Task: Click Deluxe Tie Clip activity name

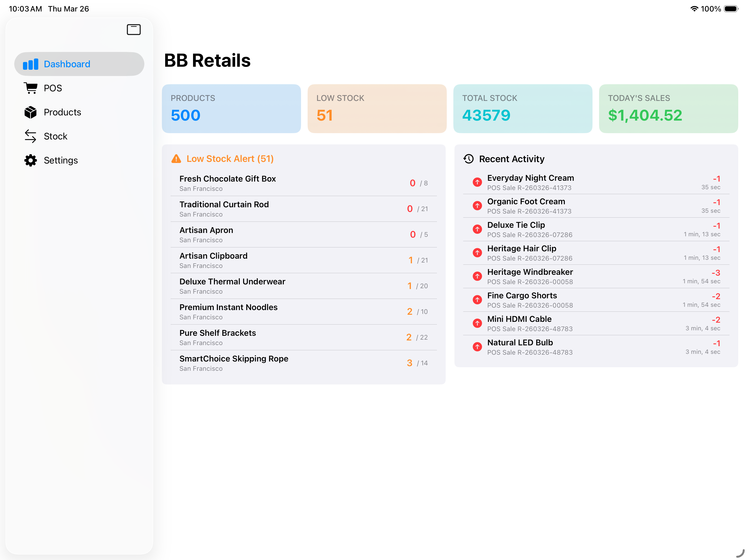Action: [x=516, y=225]
